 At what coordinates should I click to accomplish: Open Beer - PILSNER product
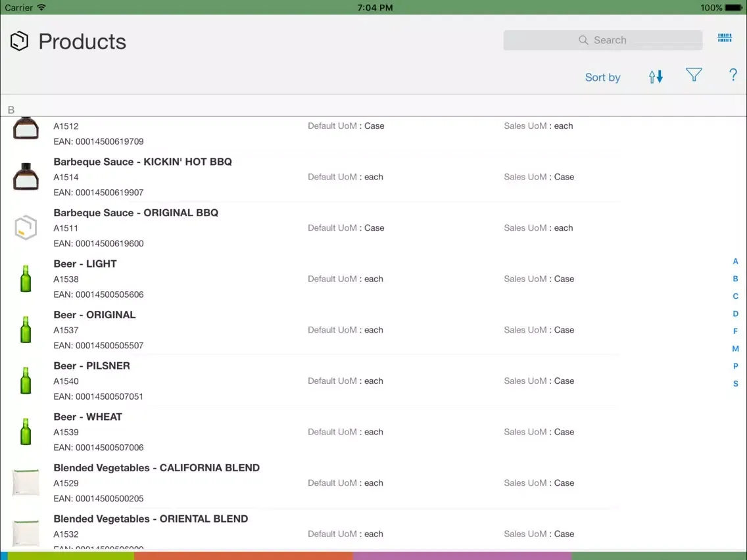(x=92, y=366)
